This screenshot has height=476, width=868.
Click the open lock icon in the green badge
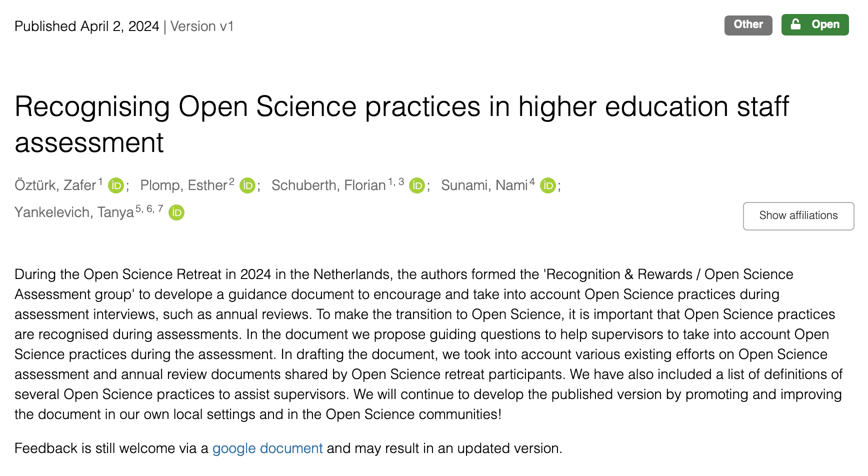pos(795,24)
